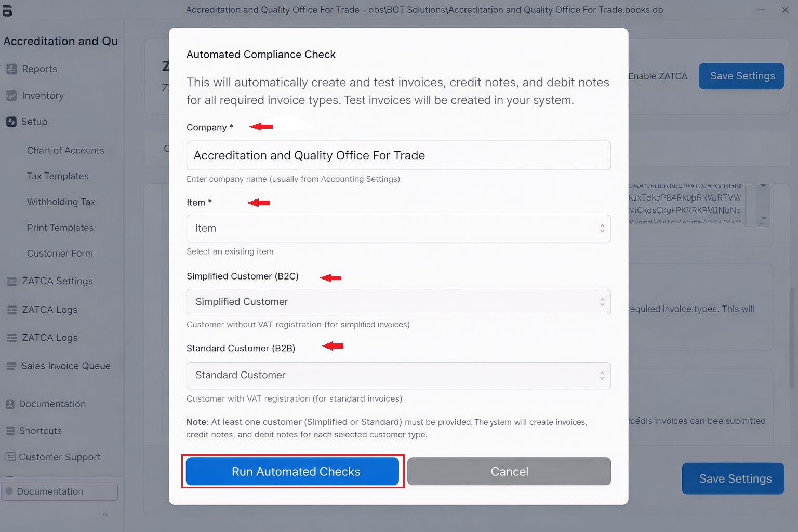Click the page's vertical scrollbar
This screenshot has width=798, height=532.
[x=792, y=338]
